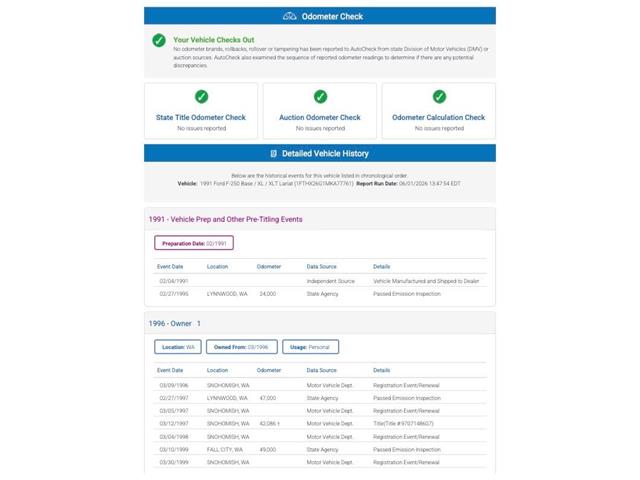
Task: Click the Independent Source data source cell
Action: tap(331, 281)
